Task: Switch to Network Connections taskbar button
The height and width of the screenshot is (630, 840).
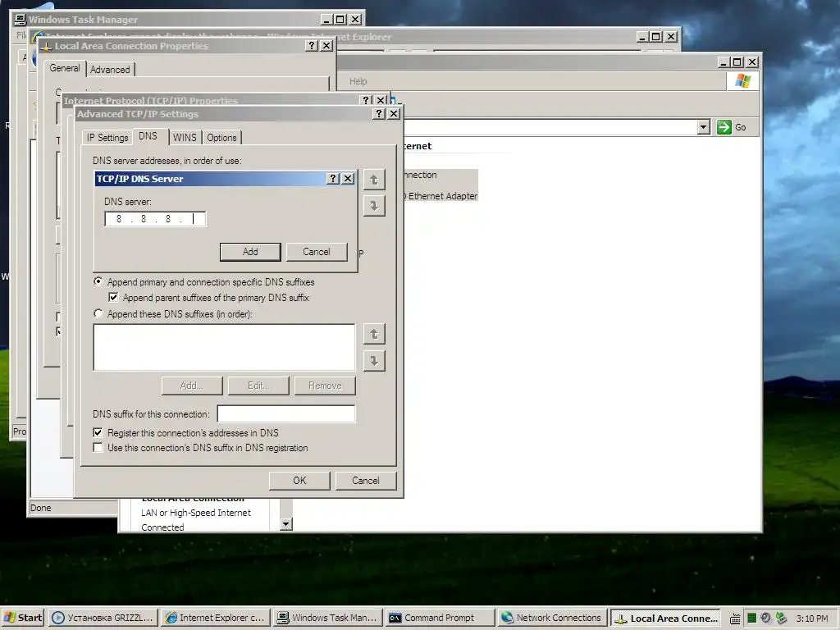Action: [552, 618]
